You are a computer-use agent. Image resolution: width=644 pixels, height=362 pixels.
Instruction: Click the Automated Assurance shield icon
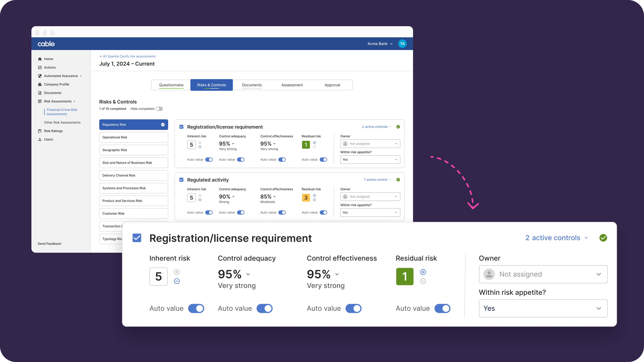tap(40, 76)
